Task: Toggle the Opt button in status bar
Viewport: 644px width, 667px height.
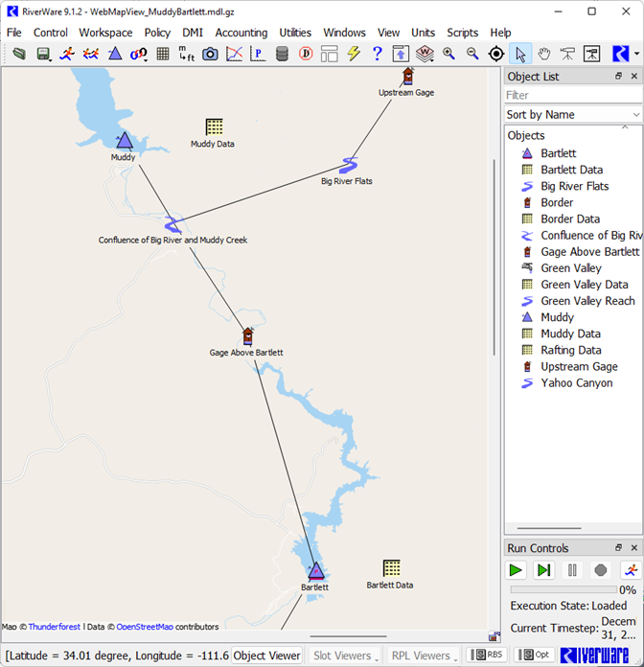Action: pyautogui.click(x=536, y=655)
